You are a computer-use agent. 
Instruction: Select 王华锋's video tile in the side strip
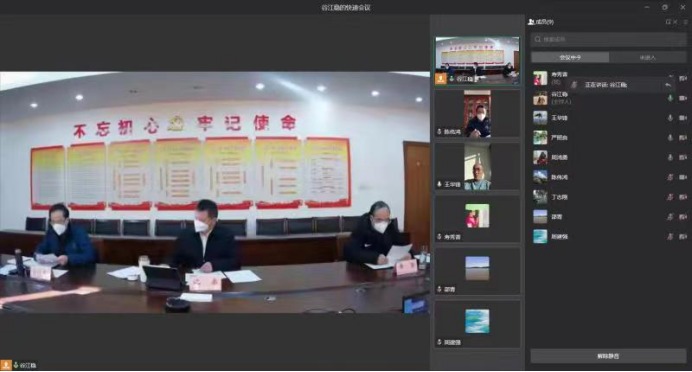coord(477,166)
